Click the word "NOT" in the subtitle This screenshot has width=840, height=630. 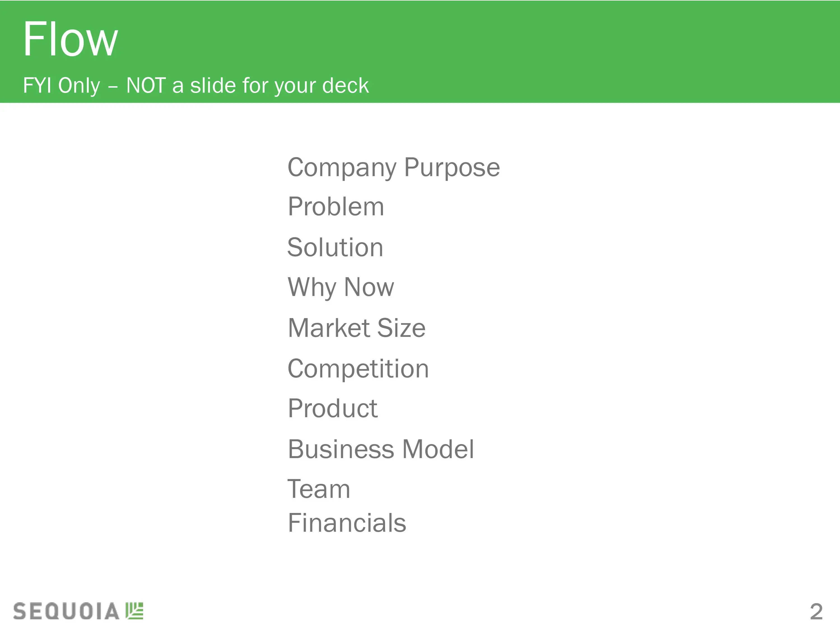pyautogui.click(x=146, y=85)
